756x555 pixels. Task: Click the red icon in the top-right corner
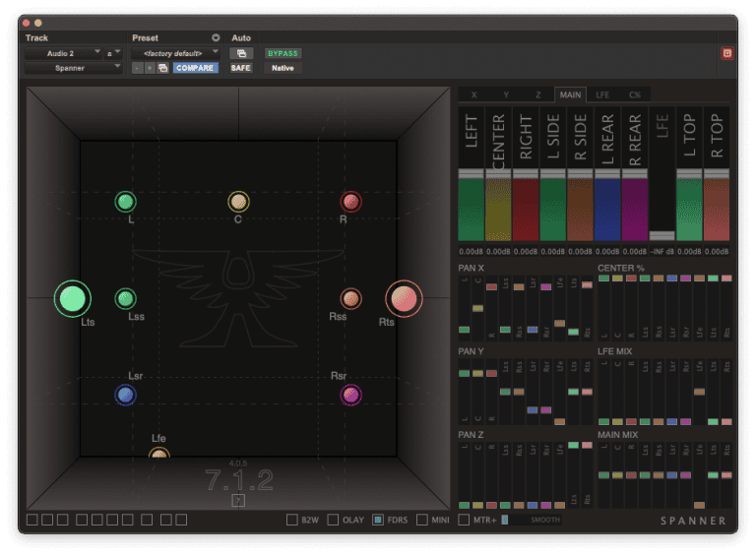pyautogui.click(x=726, y=53)
